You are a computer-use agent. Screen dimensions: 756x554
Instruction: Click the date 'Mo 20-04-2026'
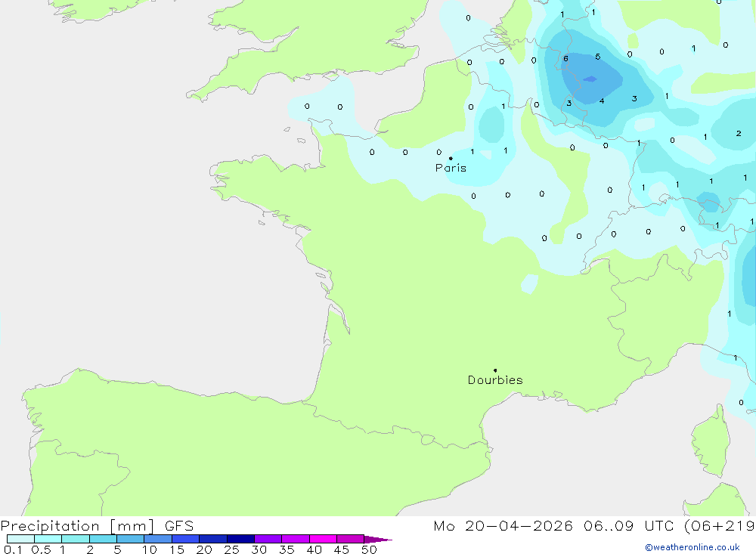click(503, 526)
